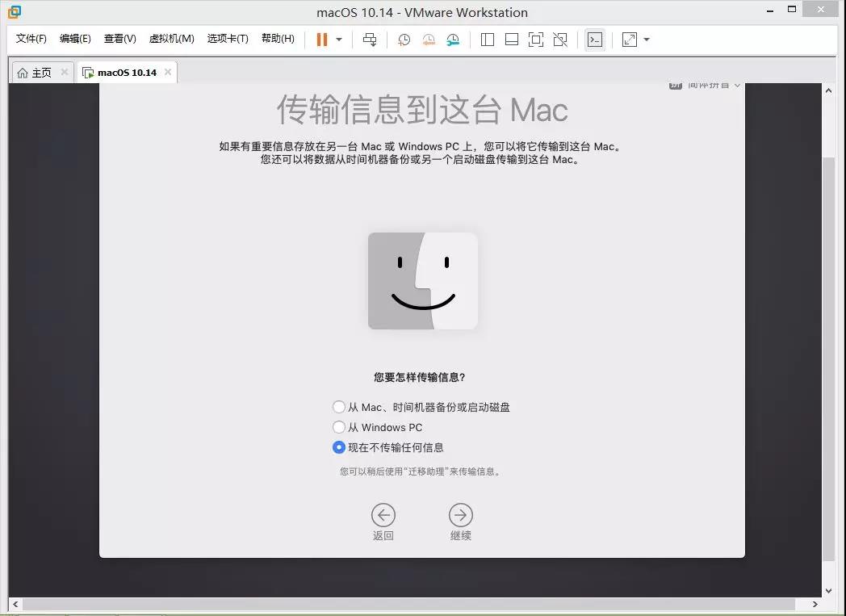Open the 虚拟机(M) menu
This screenshot has height=616, width=846.
pos(171,39)
